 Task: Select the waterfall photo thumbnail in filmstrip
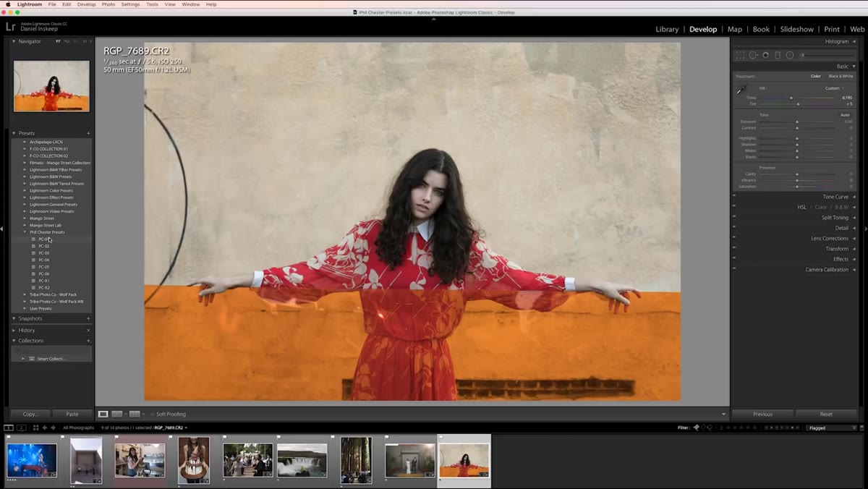pos(302,460)
